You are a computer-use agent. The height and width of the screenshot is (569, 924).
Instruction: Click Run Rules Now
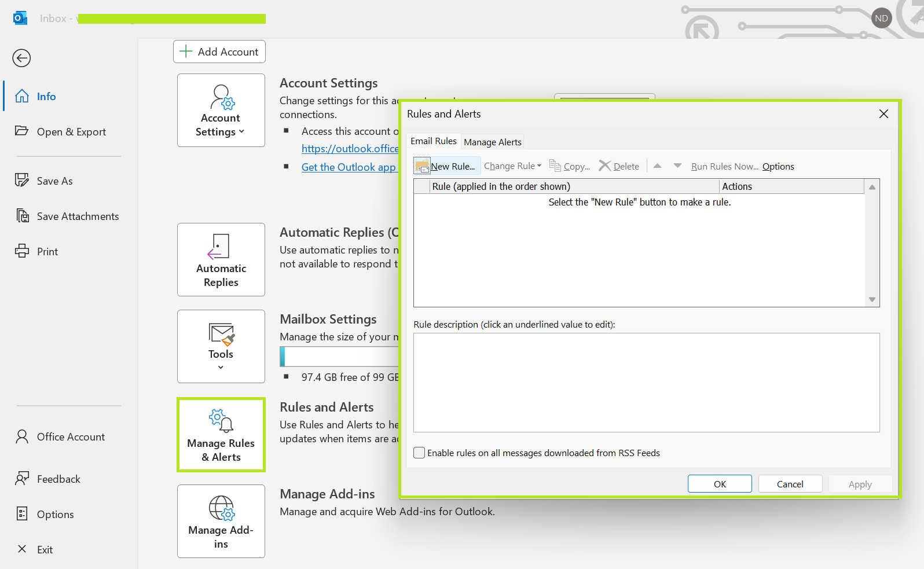(x=724, y=167)
